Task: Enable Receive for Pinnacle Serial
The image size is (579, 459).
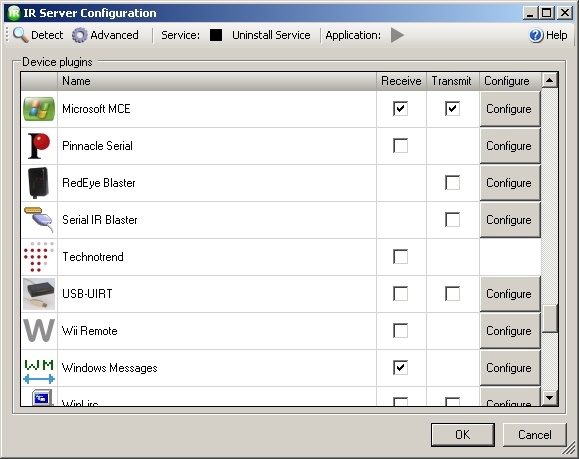Action: pyautogui.click(x=401, y=146)
